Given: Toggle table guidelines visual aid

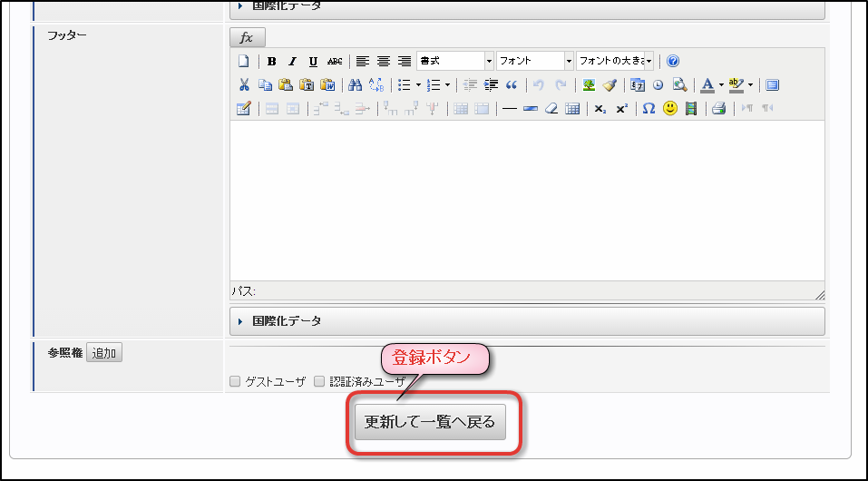Looking at the screenshot, I should pyautogui.click(x=572, y=109).
